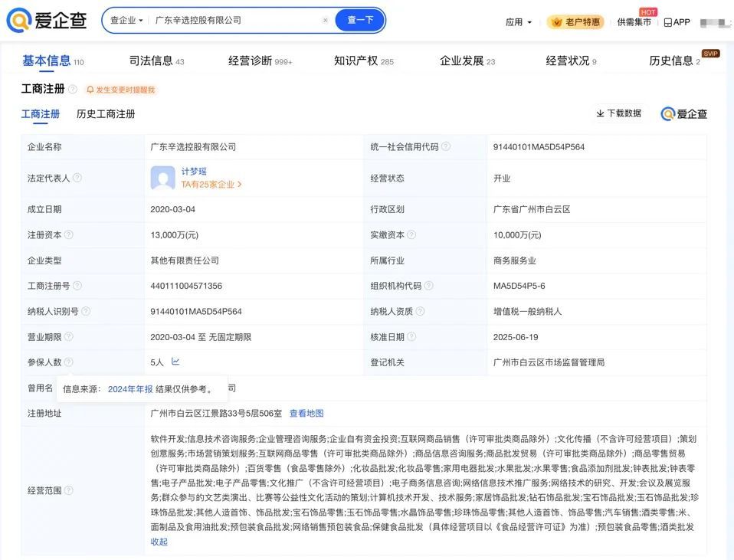Switch to the 经营状况 tab
Screen dimensions: 734x560
click(x=571, y=61)
